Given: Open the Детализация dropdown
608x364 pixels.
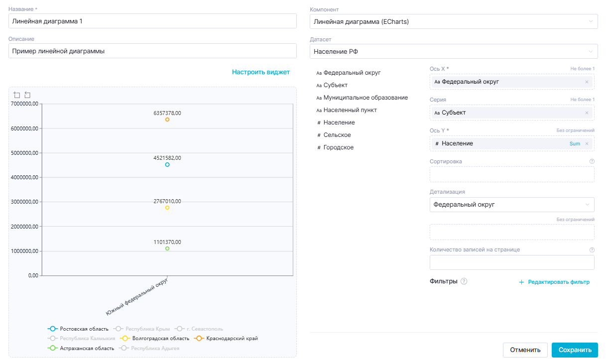Looking at the screenshot, I should 511,205.
